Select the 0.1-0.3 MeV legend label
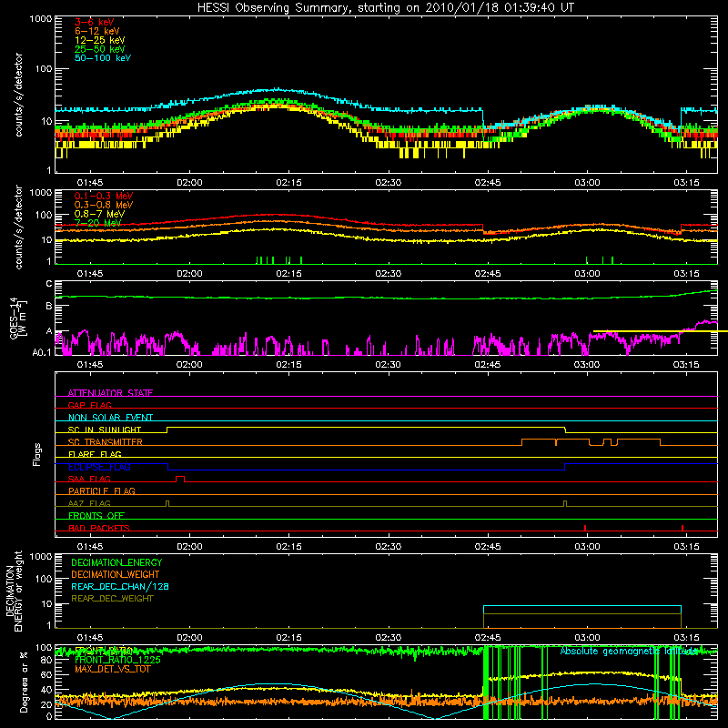The width and height of the screenshot is (728, 728). tap(104, 196)
